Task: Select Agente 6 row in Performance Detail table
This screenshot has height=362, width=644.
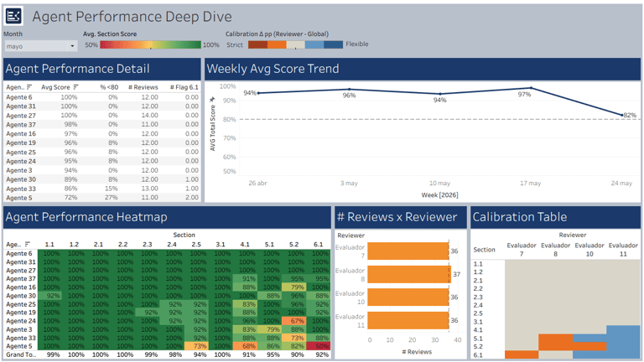Action: [102, 97]
